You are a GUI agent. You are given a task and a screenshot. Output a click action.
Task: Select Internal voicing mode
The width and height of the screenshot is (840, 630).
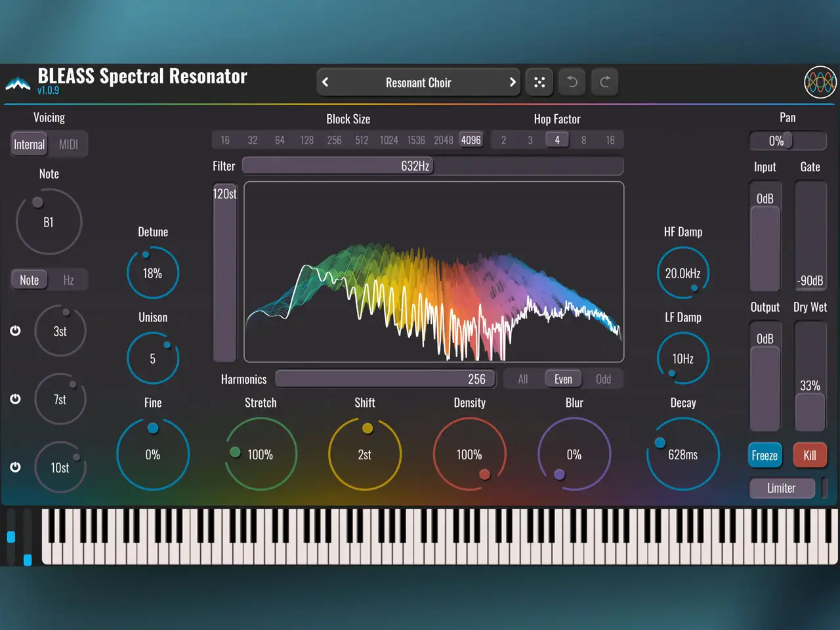pos(30,144)
